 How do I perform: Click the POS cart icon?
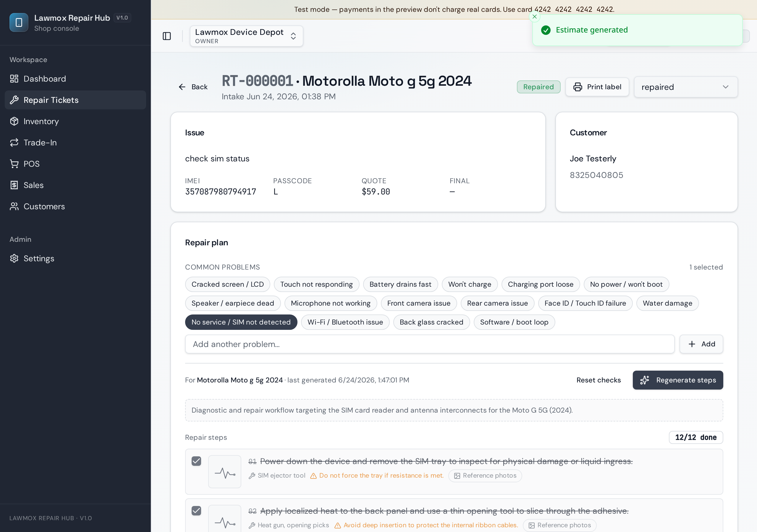tap(14, 164)
